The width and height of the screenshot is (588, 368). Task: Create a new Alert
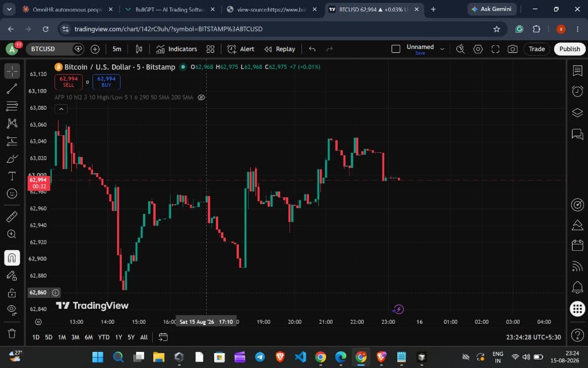coord(241,49)
